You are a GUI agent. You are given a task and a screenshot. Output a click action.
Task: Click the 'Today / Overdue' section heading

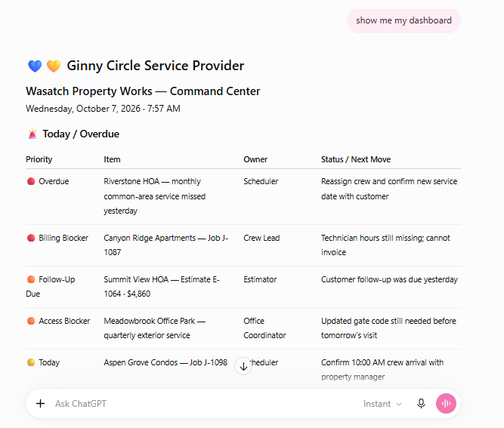[x=81, y=134]
